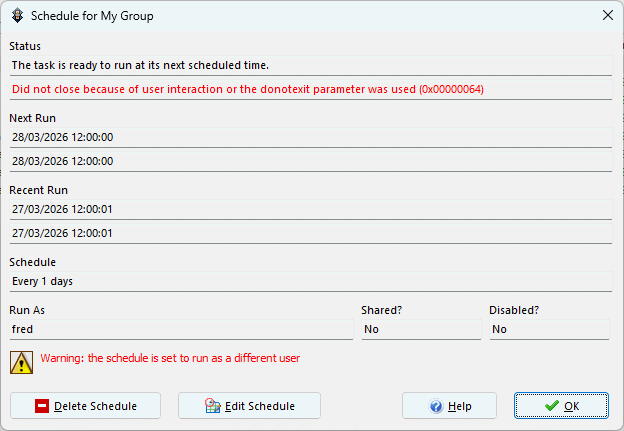Click the Status section label

click(x=25, y=46)
